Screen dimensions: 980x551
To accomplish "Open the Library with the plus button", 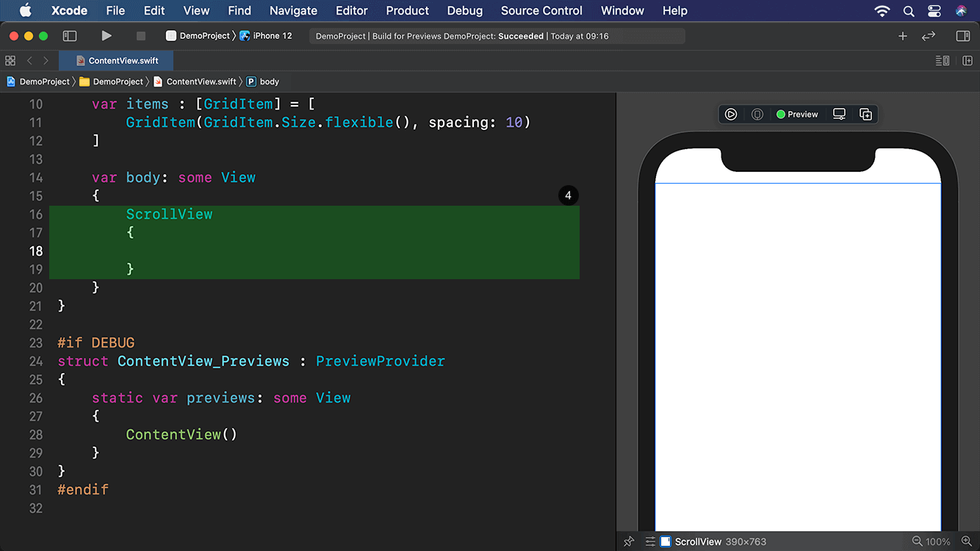I will pos(903,36).
